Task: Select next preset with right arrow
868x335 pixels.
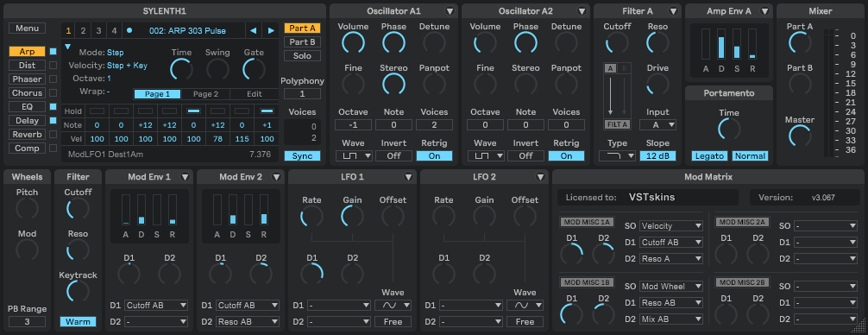Action: 271,30
